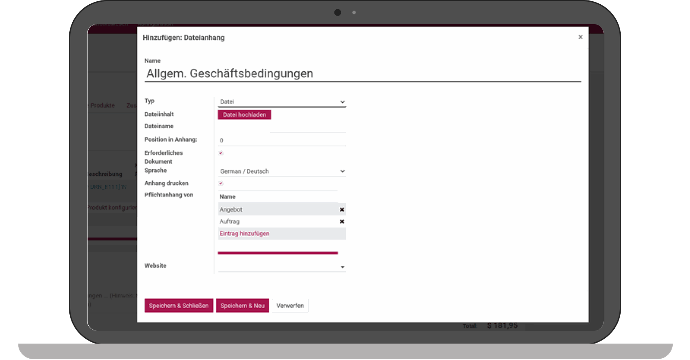Add a row via Eintrag hinzufügen
Screen dimensions: 690x360
coord(244,234)
